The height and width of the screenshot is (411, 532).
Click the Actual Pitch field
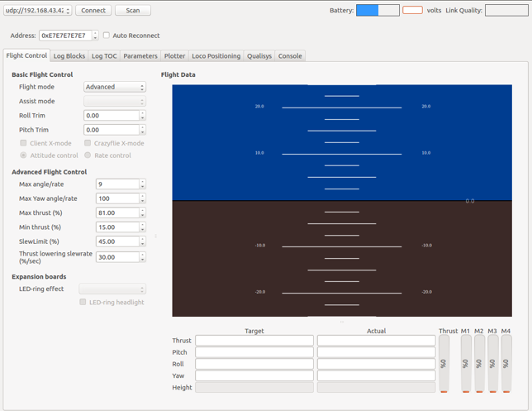(x=376, y=352)
